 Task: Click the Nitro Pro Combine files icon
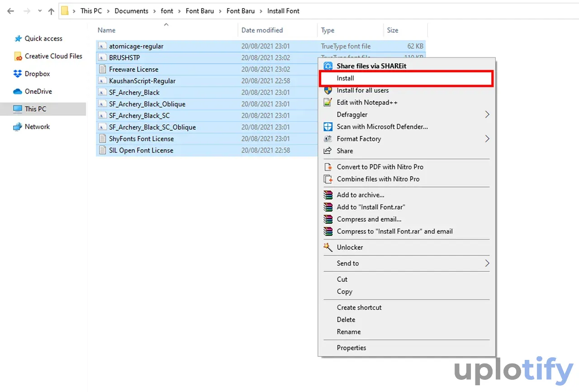[328, 179]
